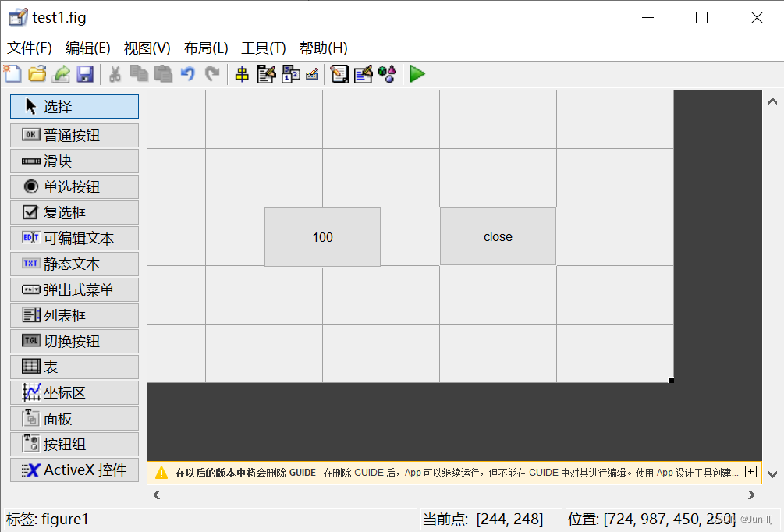
Task: Choose the 列表框 listbox component
Action: point(75,315)
